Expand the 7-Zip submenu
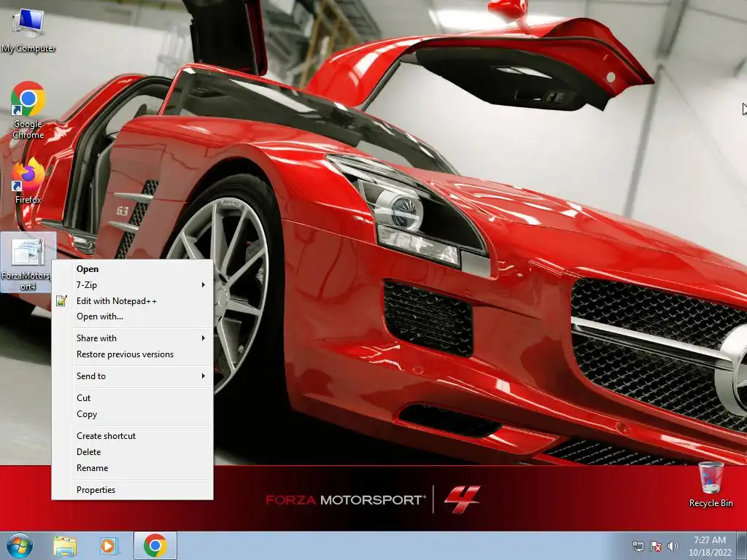747x560 pixels. pyautogui.click(x=133, y=285)
